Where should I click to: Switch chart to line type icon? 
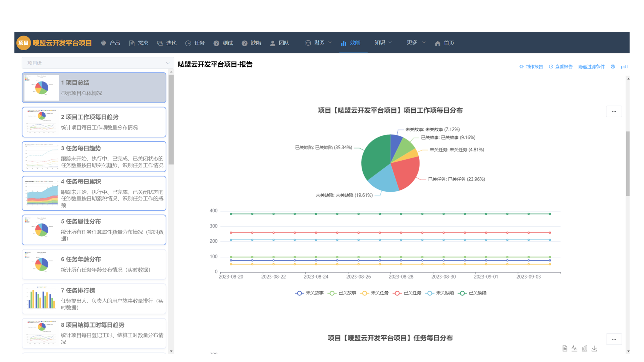(x=575, y=349)
